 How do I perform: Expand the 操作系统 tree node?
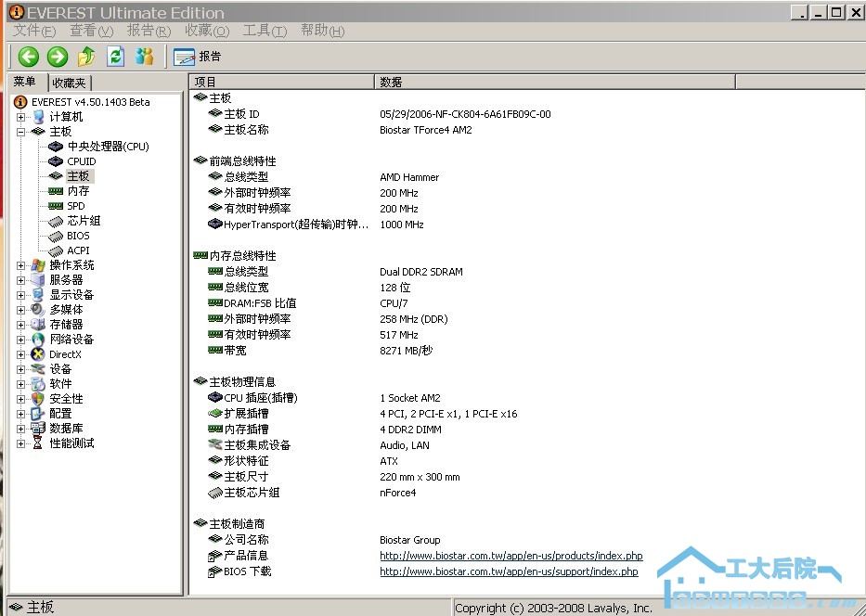[21, 265]
